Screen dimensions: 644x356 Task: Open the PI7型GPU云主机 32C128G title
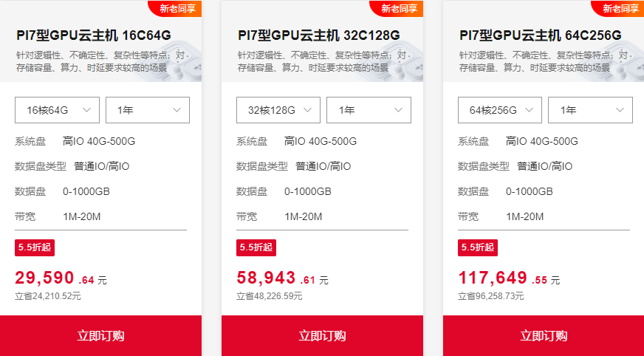click(x=319, y=35)
